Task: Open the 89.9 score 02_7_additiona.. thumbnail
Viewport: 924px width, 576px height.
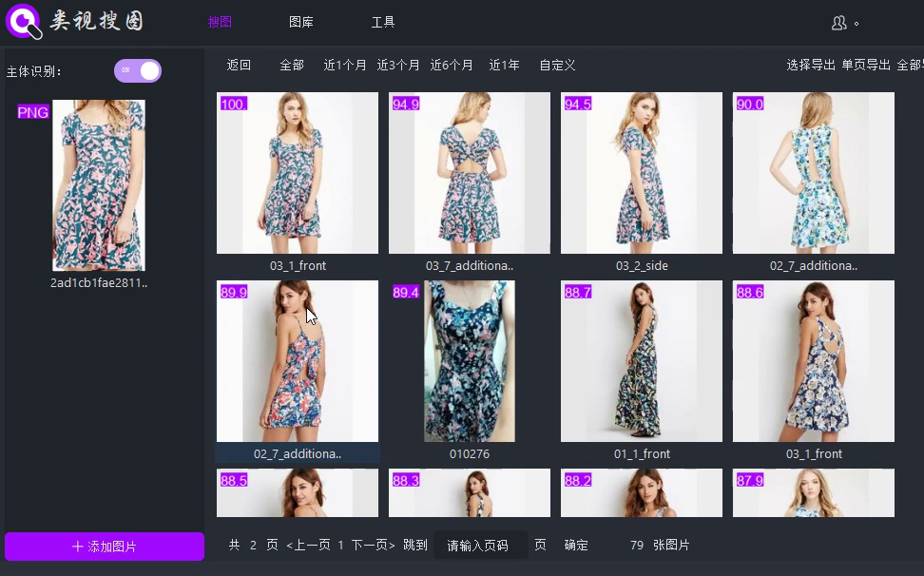Action: pyautogui.click(x=298, y=361)
